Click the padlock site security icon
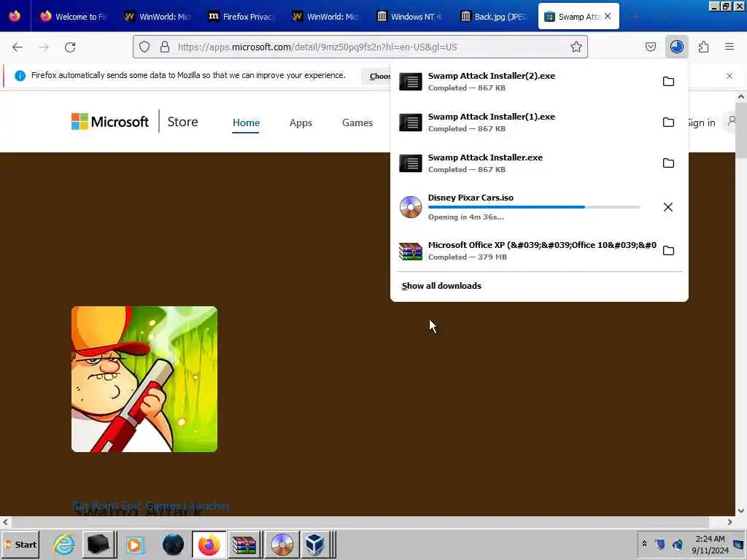The image size is (747, 560). (165, 47)
